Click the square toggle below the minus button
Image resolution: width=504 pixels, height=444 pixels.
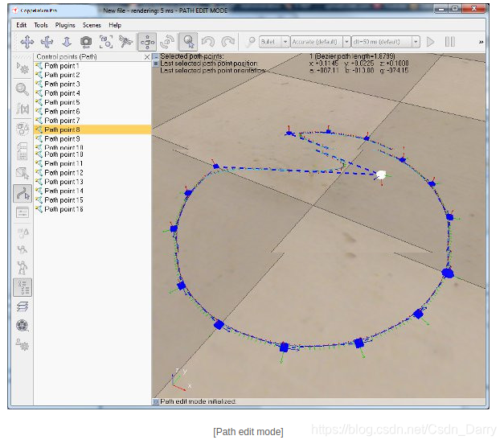tap(156, 64)
